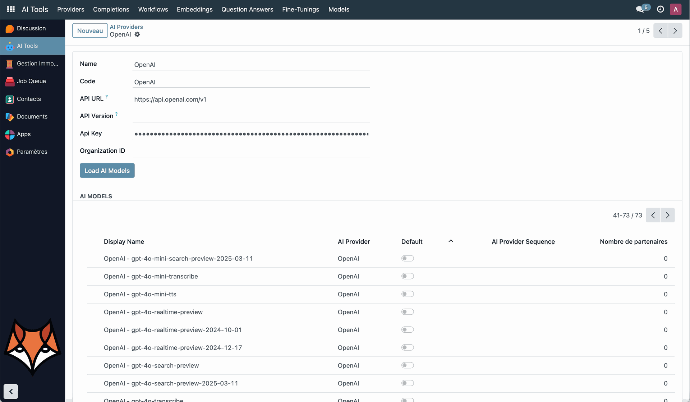Image resolution: width=690 pixels, height=402 pixels.
Task: Open Paramètres settings in sidebar
Action: pyautogui.click(x=32, y=152)
